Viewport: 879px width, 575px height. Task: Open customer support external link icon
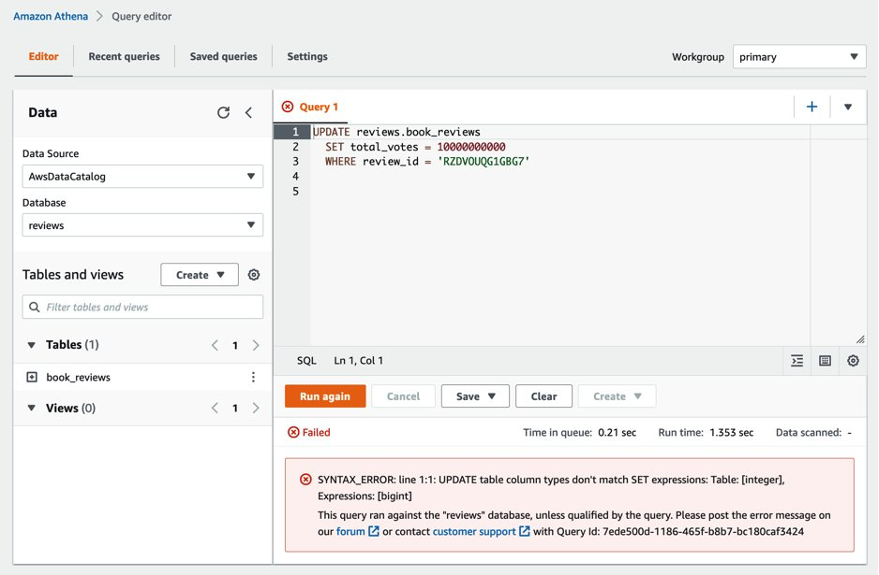pos(524,531)
